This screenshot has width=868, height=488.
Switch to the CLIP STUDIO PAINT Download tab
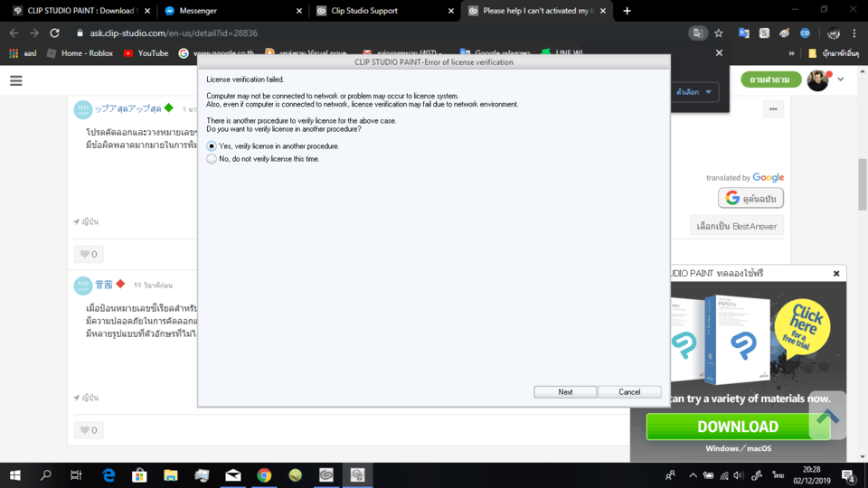[80, 11]
